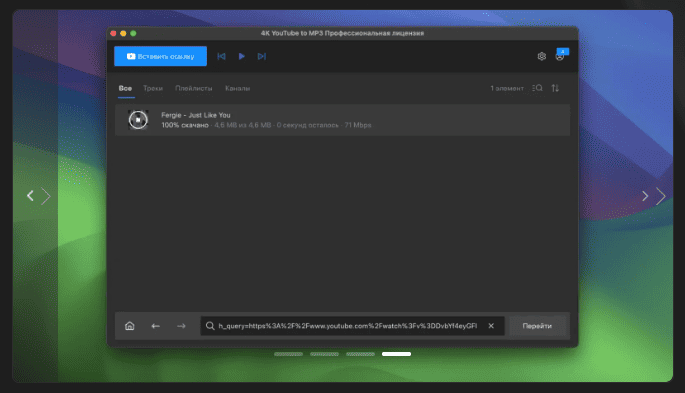685x393 pixels.
Task: Open settings via the gear icon
Action: click(542, 56)
